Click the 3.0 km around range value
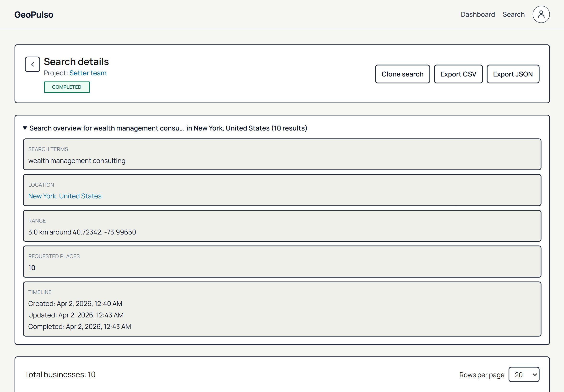Screen dimensions: 564x392 [x=82, y=232]
